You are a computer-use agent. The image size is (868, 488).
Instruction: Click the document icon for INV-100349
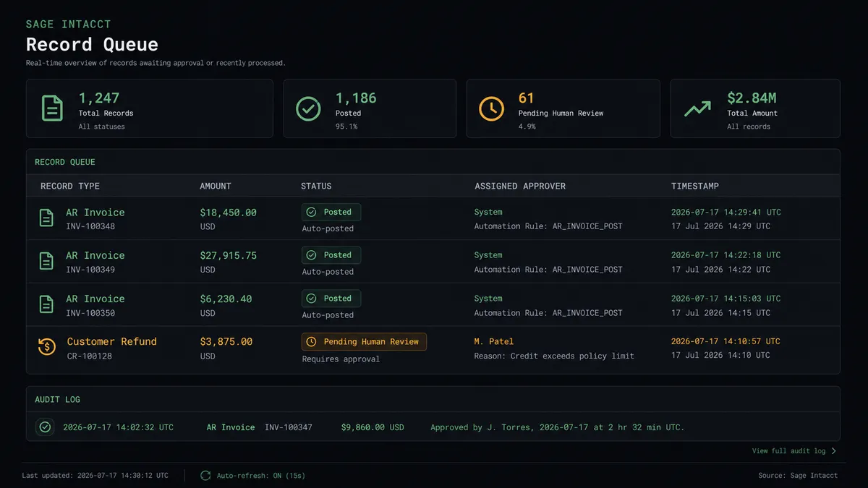pos(46,261)
